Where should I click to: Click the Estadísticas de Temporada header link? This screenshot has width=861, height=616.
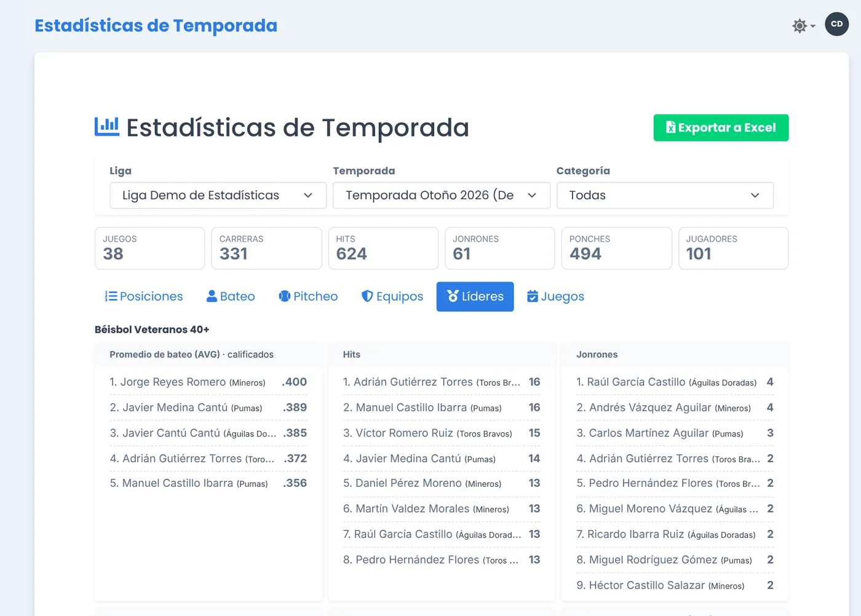click(x=156, y=25)
